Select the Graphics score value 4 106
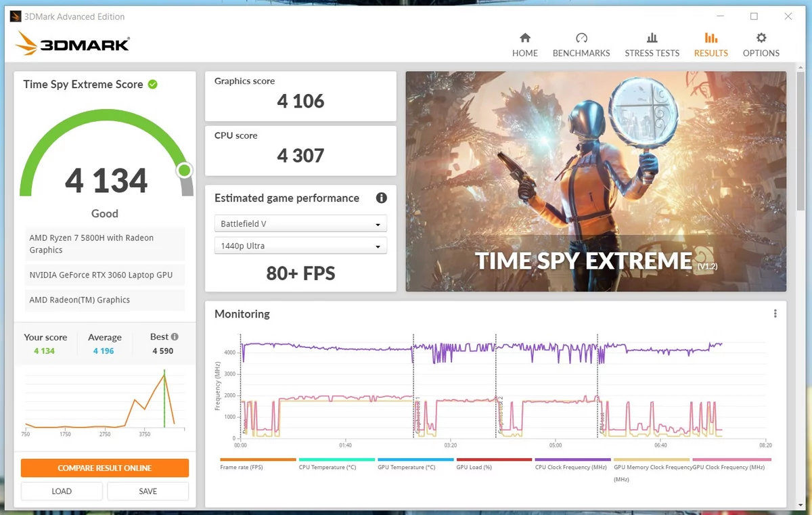This screenshot has width=812, height=515. [301, 102]
